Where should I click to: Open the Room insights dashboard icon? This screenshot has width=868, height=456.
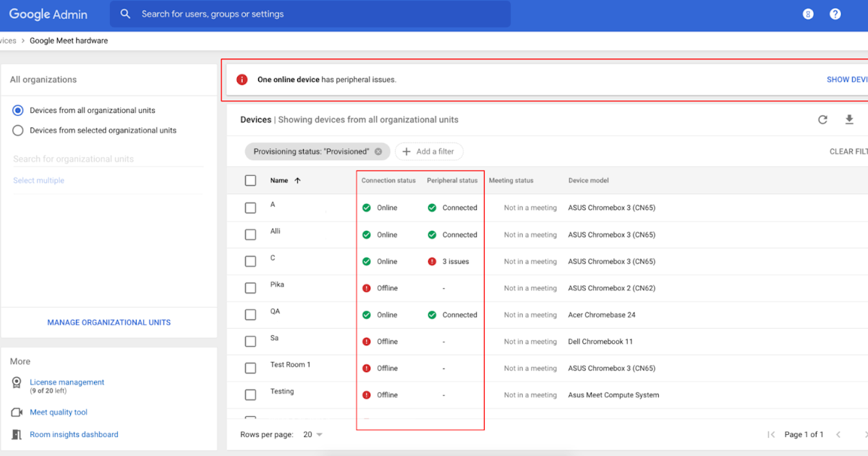click(15, 434)
